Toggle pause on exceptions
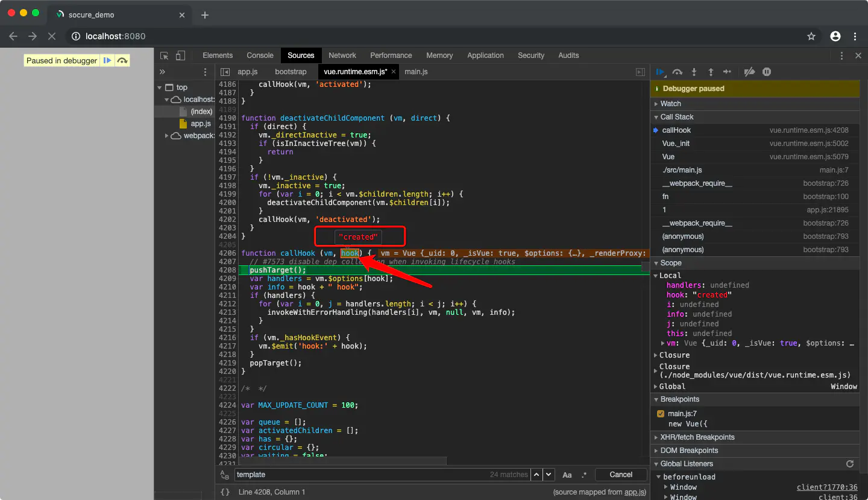Image resolution: width=868 pixels, height=500 pixels. click(x=767, y=72)
